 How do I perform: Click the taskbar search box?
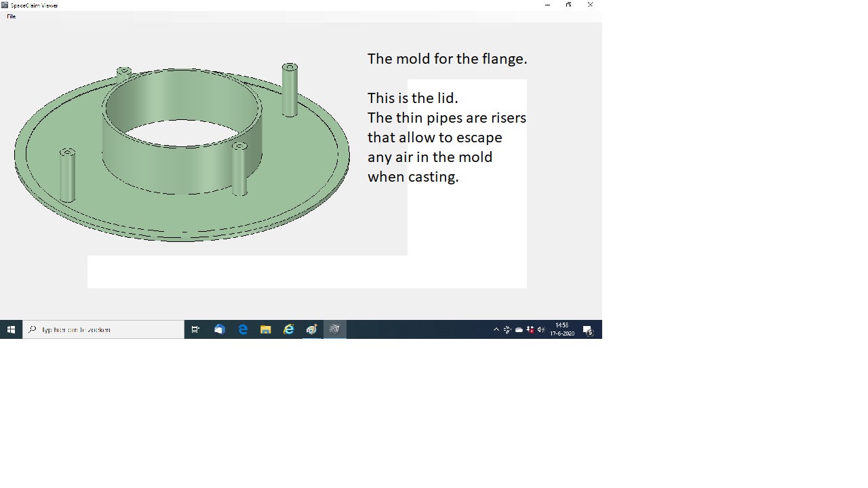coord(103,329)
